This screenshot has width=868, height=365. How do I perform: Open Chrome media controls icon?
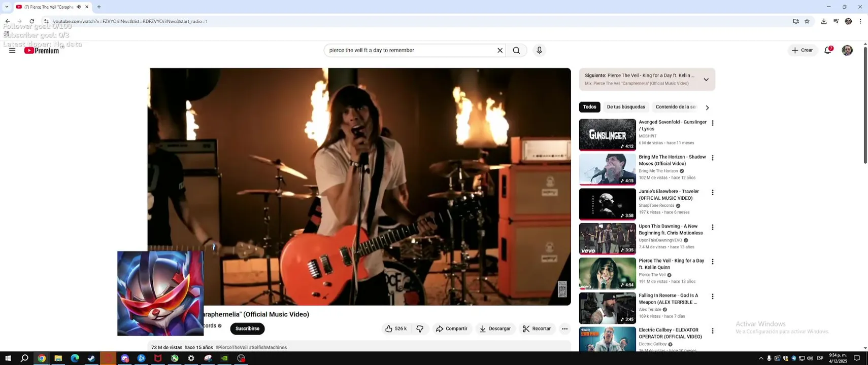click(836, 21)
